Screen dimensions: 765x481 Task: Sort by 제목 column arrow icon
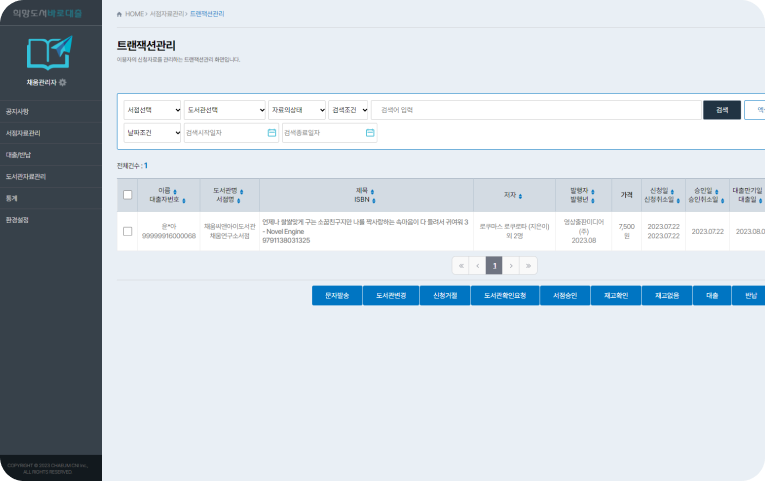(371, 189)
